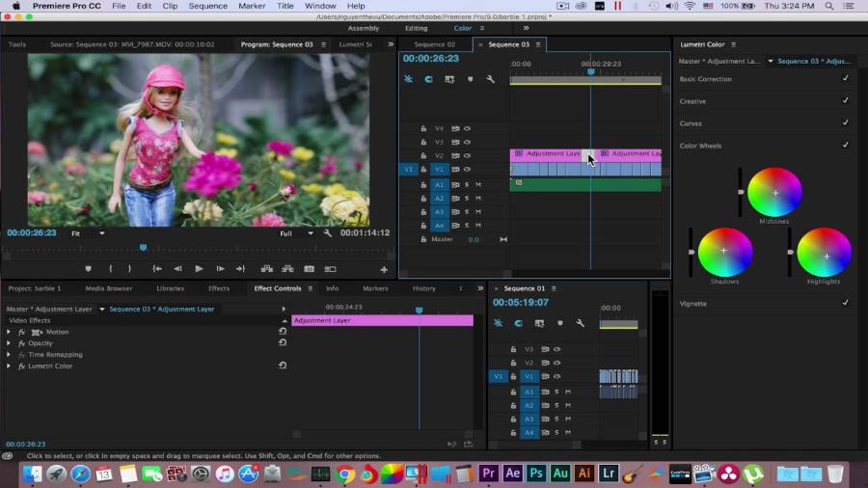Open Adobe Audition from the Dock
The width and height of the screenshot is (868, 488).
(x=560, y=474)
